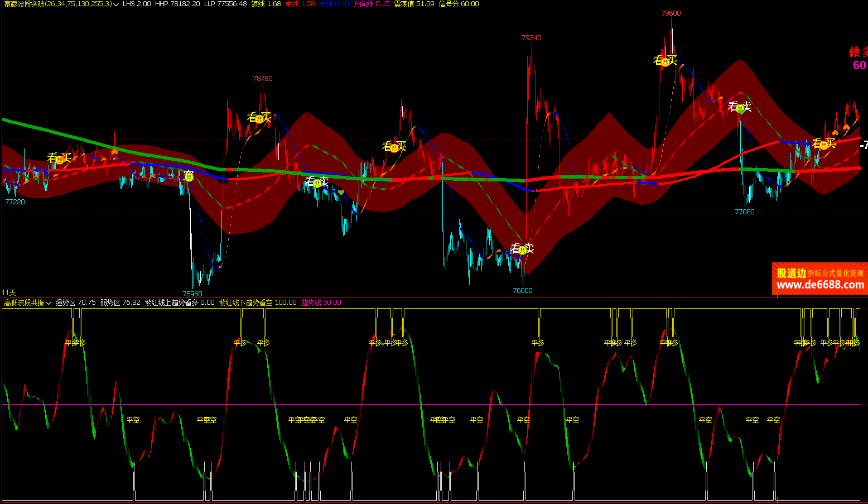Select the red 中线 1.58 legend value
The height and width of the screenshot is (504, 868).
coord(300,4)
